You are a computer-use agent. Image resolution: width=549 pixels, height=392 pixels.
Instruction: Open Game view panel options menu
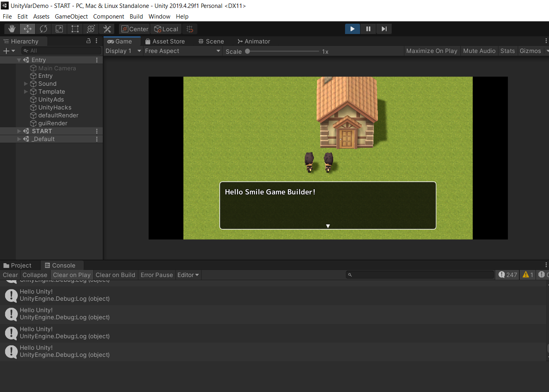[546, 41]
